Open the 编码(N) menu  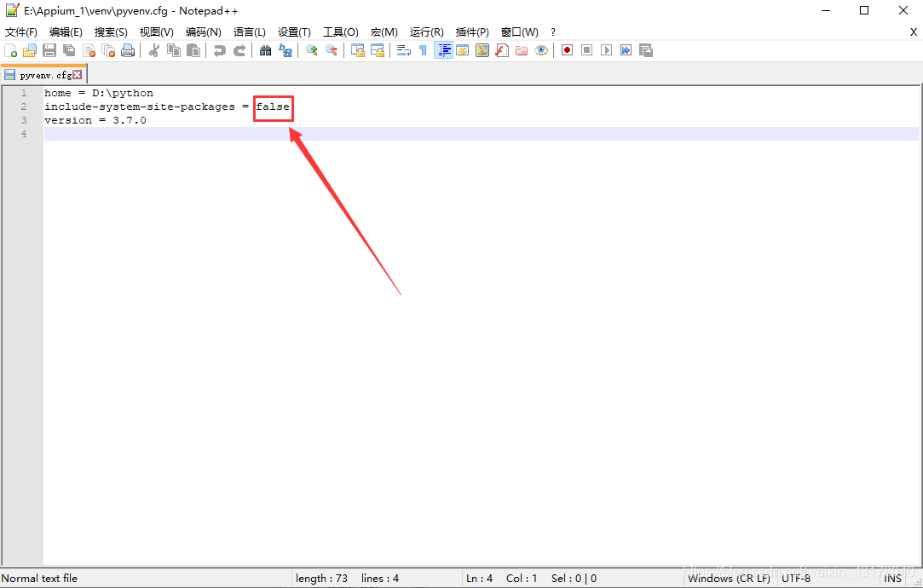203,32
